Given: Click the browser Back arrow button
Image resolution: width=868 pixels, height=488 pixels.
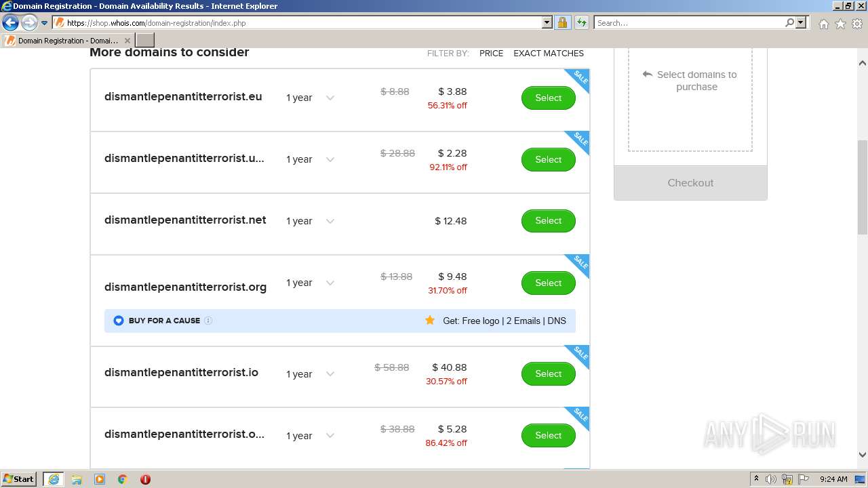Looking at the screenshot, I should pos(10,22).
